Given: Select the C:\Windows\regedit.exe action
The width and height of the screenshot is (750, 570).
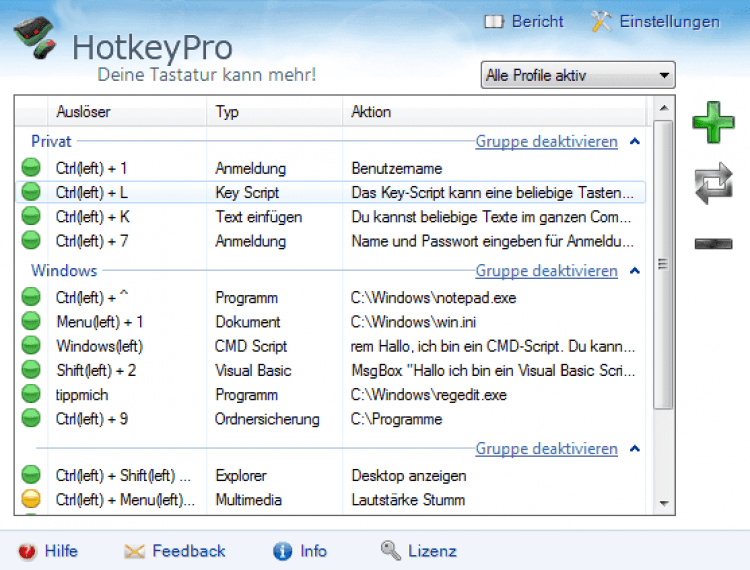Looking at the screenshot, I should tap(429, 395).
